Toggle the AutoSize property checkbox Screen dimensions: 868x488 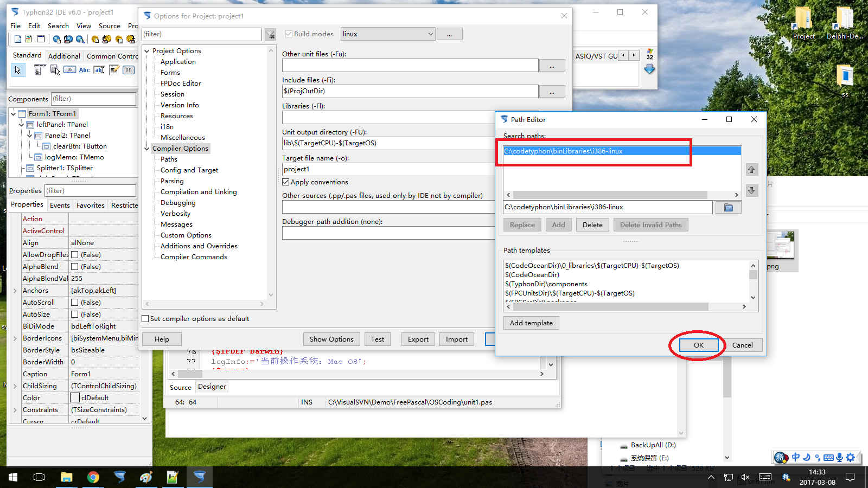tap(75, 314)
